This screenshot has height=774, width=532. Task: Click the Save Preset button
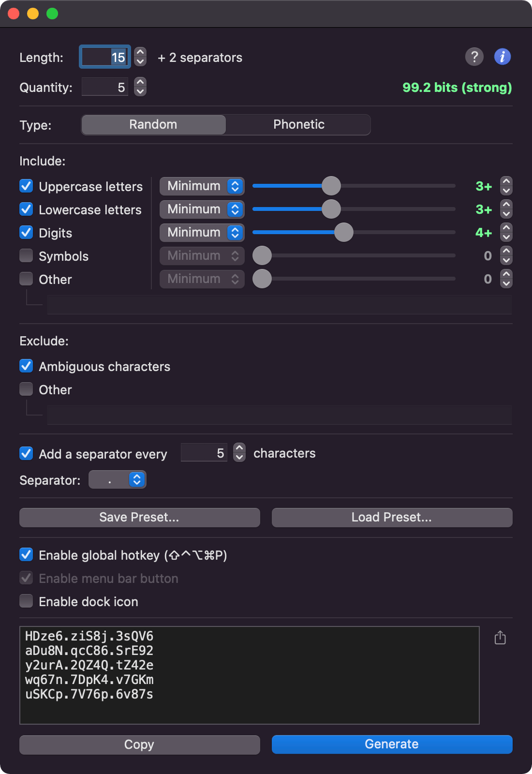click(140, 518)
